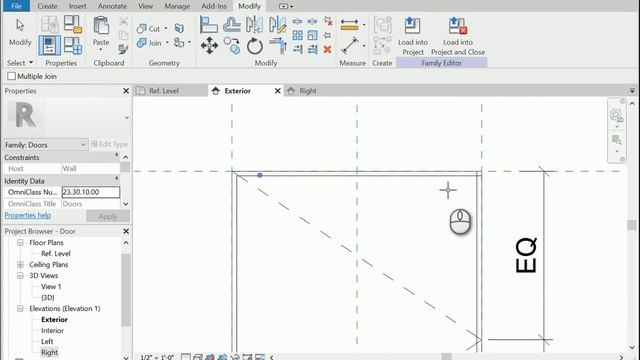
Task: Select the EQ dimension label
Action: (x=526, y=256)
